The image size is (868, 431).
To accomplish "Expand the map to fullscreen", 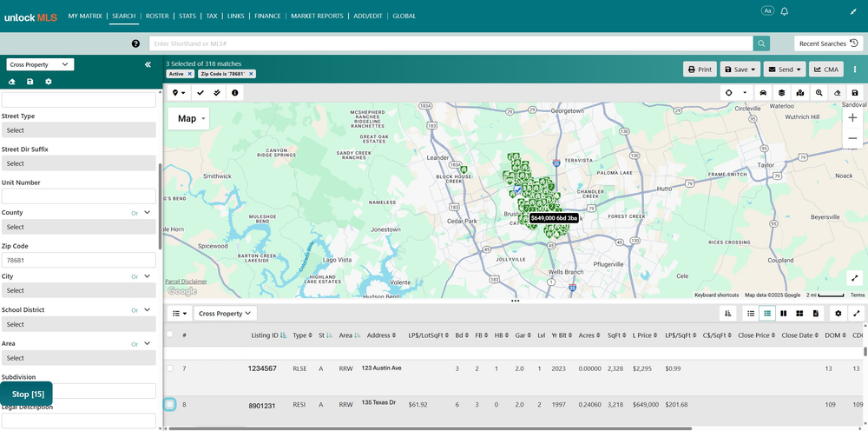I will click(x=855, y=278).
